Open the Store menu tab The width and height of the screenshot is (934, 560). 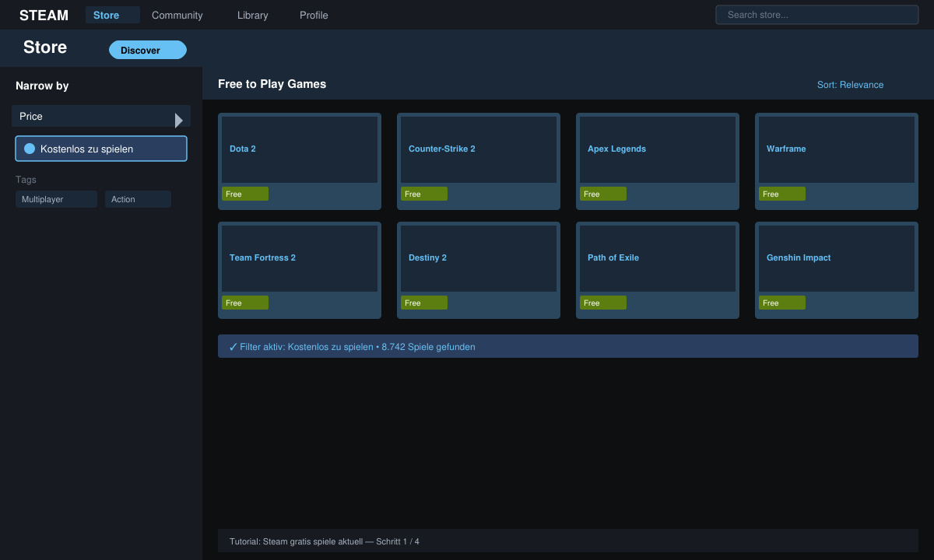click(x=113, y=15)
